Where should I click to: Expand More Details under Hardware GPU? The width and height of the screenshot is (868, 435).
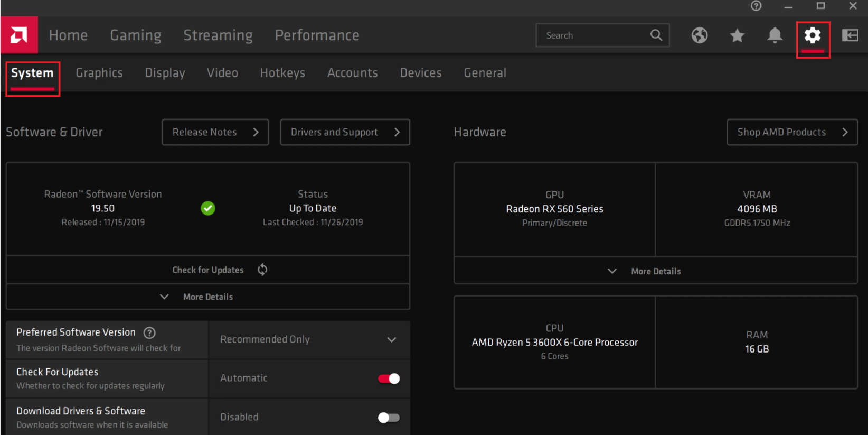tap(655, 271)
